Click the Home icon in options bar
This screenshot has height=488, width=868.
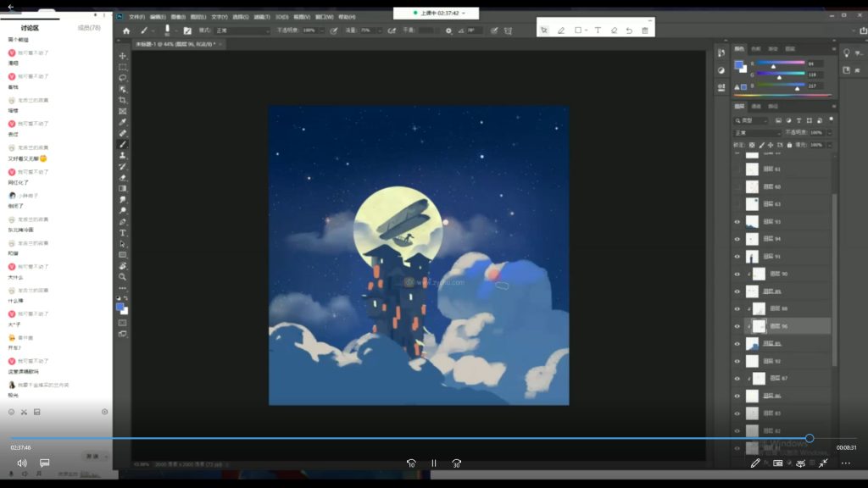(x=126, y=30)
